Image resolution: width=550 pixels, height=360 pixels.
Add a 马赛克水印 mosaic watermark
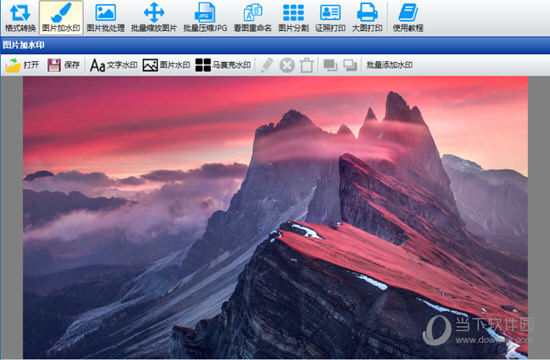(x=223, y=65)
